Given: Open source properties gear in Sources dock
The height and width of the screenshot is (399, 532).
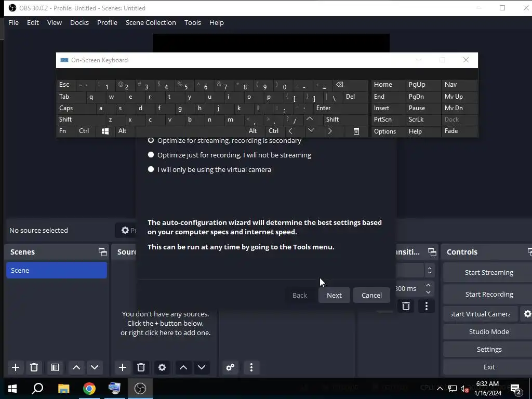Looking at the screenshot, I should point(162,367).
